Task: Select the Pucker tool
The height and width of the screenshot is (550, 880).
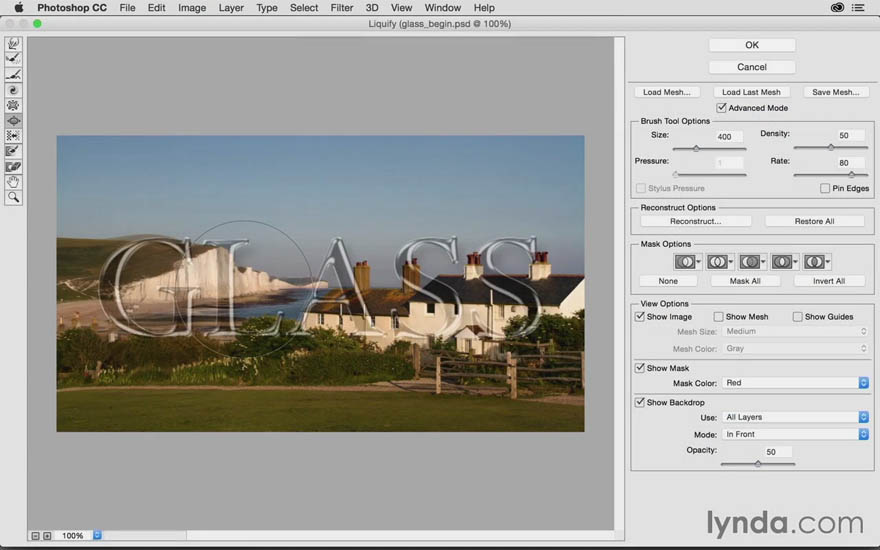Action: click(13, 105)
